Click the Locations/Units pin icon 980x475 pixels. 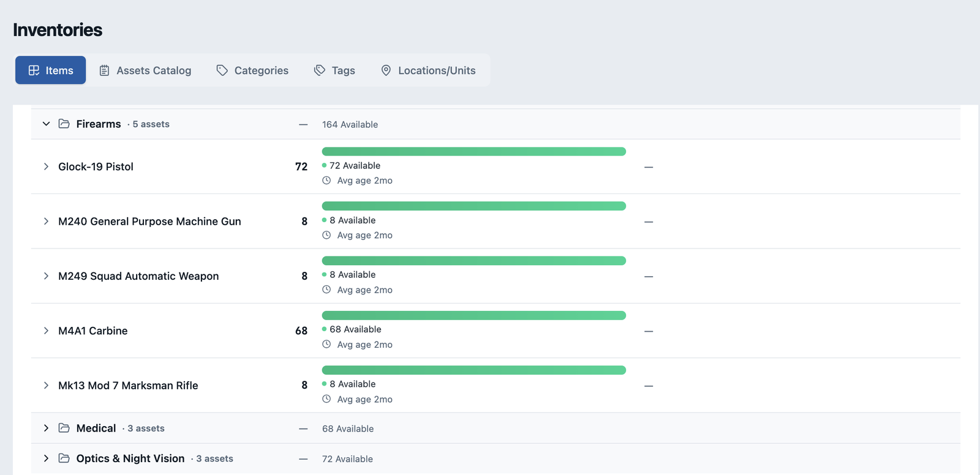pos(386,70)
